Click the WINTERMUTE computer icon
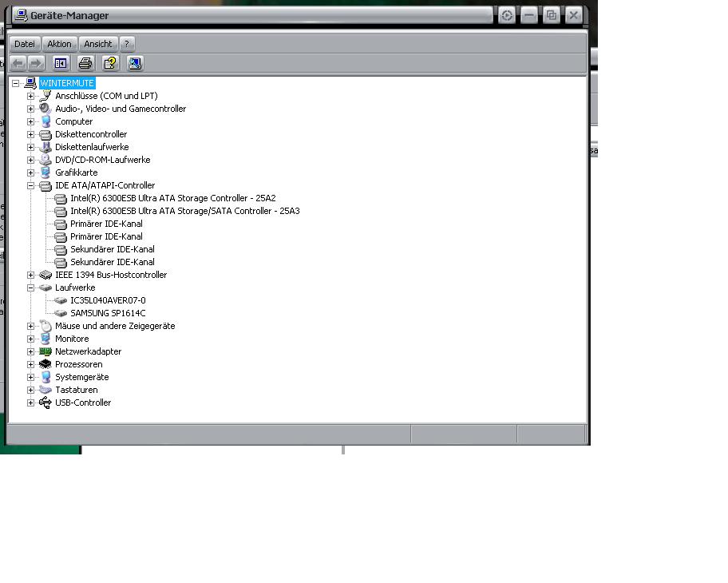 pyautogui.click(x=30, y=83)
